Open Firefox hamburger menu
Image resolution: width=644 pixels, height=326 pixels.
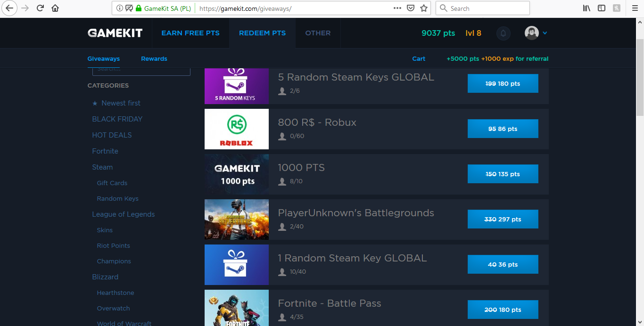click(x=635, y=8)
